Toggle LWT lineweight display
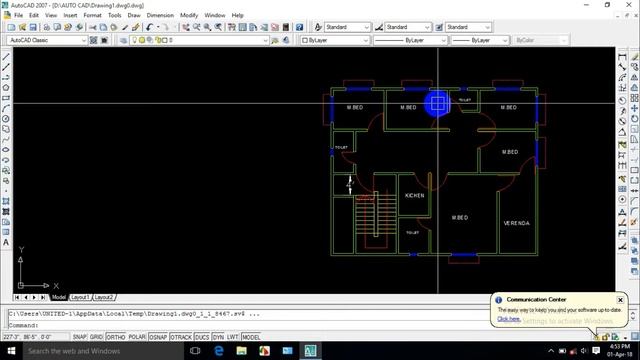640x360 pixels. pyautogui.click(x=233, y=337)
